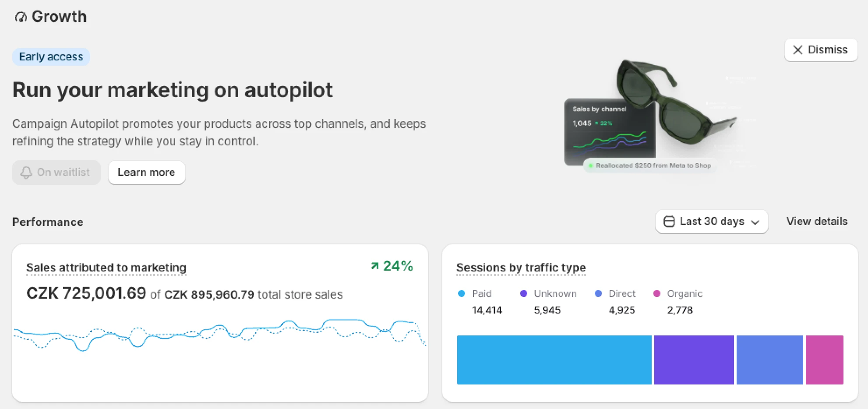Click the Organic sessions value 2,778
Viewport: 868px width, 409px height.
click(x=680, y=310)
